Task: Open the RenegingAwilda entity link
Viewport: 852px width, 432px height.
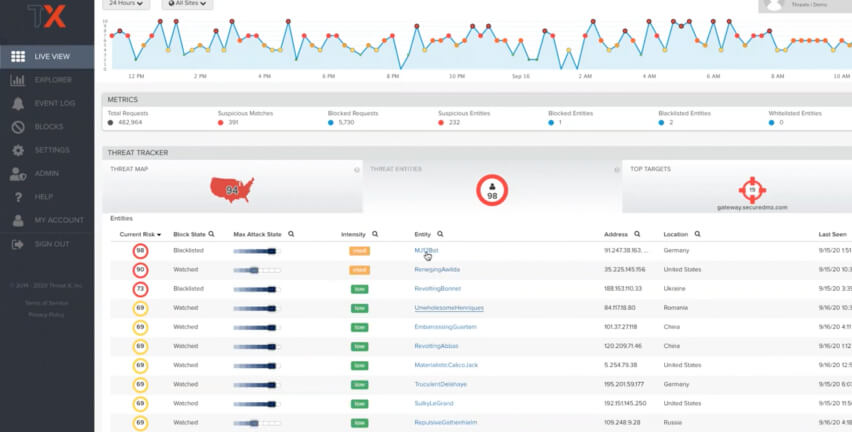Action: coord(437,270)
